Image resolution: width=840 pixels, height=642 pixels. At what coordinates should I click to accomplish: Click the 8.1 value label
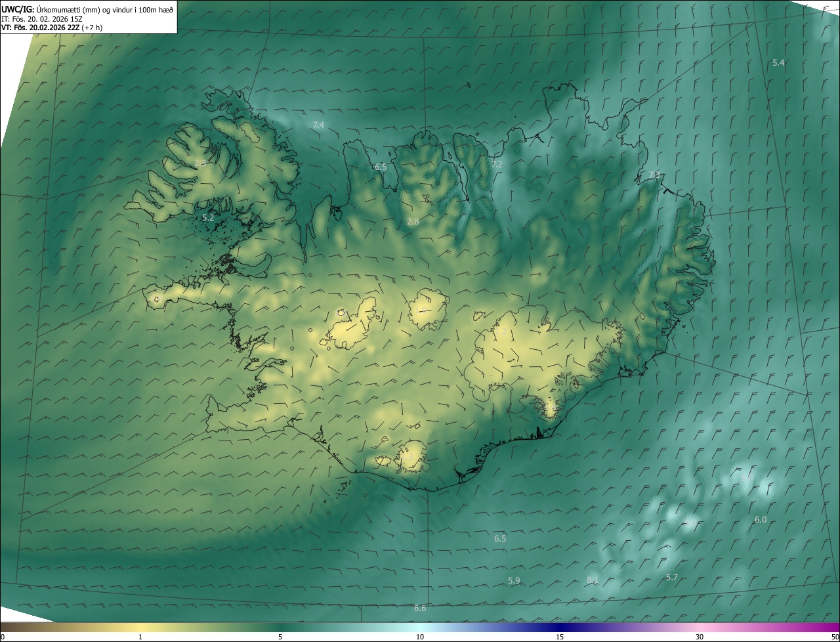pos(592,580)
